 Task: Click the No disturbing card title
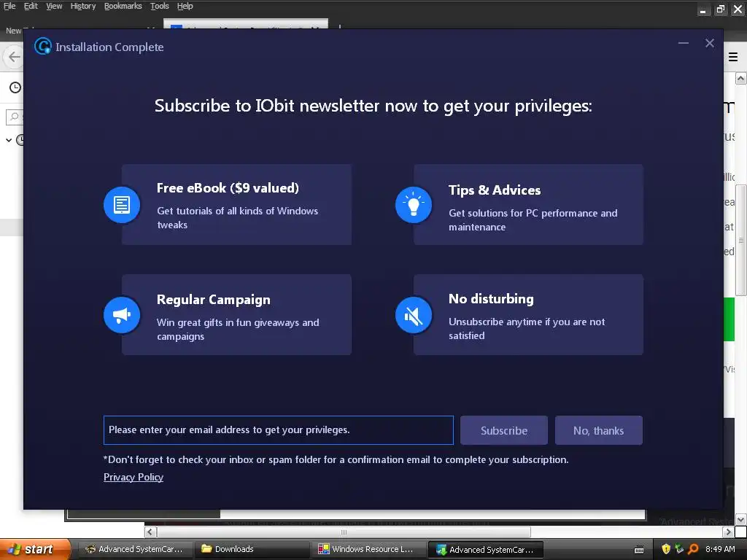[491, 298]
